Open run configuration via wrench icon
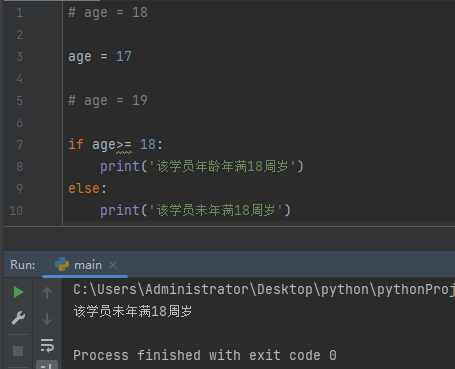Viewport: 455px width, 369px height. 18,318
